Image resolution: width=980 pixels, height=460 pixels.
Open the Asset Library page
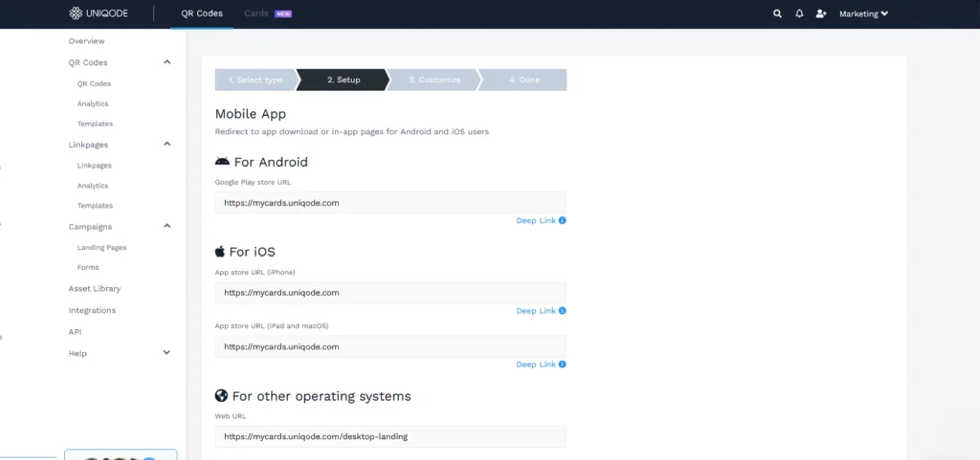(x=95, y=289)
